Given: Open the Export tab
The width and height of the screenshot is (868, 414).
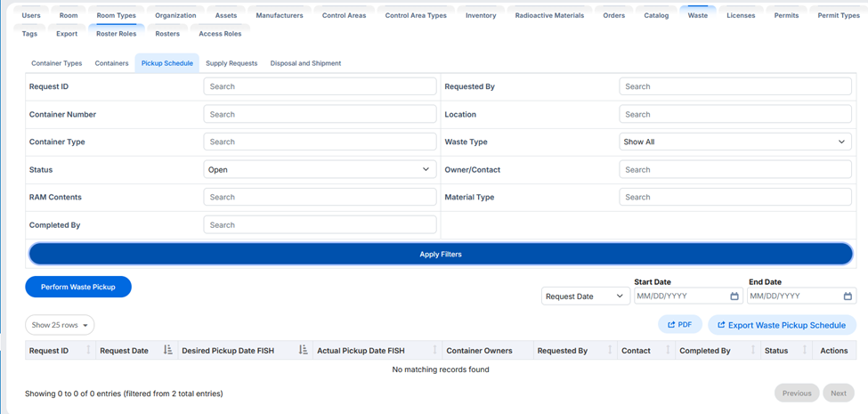Looking at the screenshot, I should click(x=67, y=34).
